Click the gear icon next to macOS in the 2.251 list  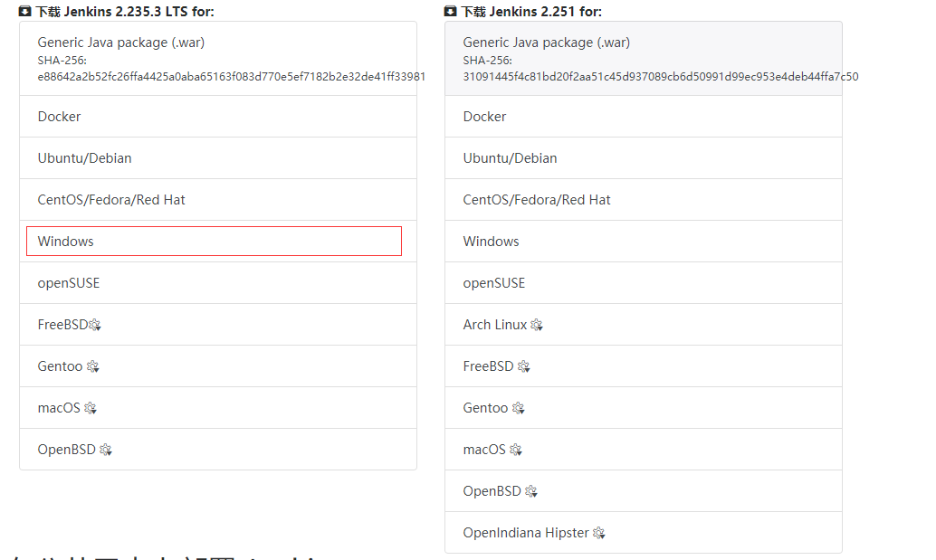point(516,450)
